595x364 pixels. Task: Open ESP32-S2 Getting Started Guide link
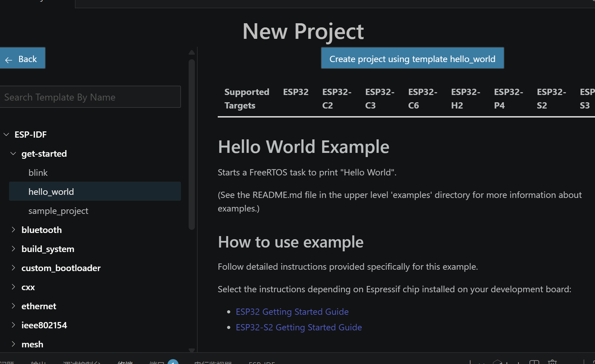(x=299, y=327)
